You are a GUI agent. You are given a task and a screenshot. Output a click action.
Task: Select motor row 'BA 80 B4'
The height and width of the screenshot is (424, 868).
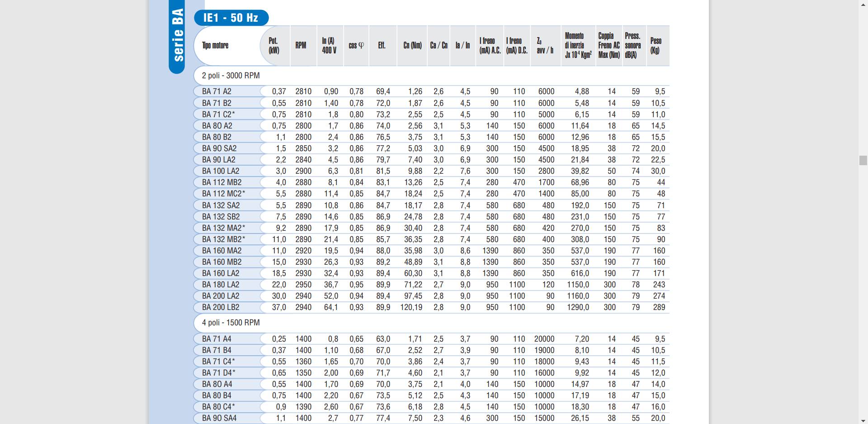click(432, 395)
